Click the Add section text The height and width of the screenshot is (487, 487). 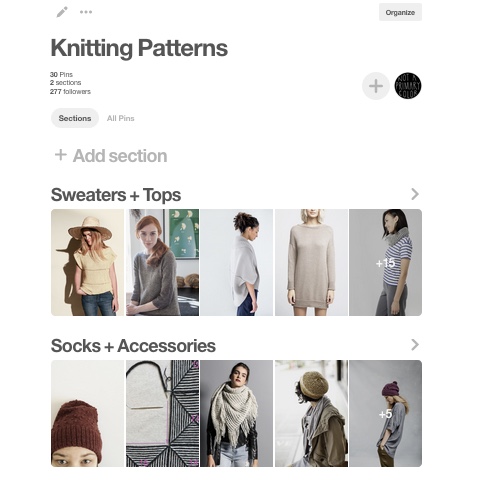point(120,156)
